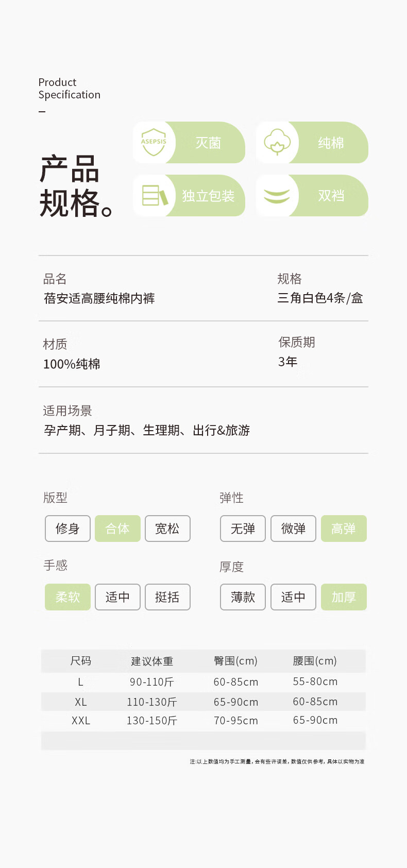This screenshot has height=868, width=407.
Task: Select the 修身 fit option
Action: [x=67, y=529]
